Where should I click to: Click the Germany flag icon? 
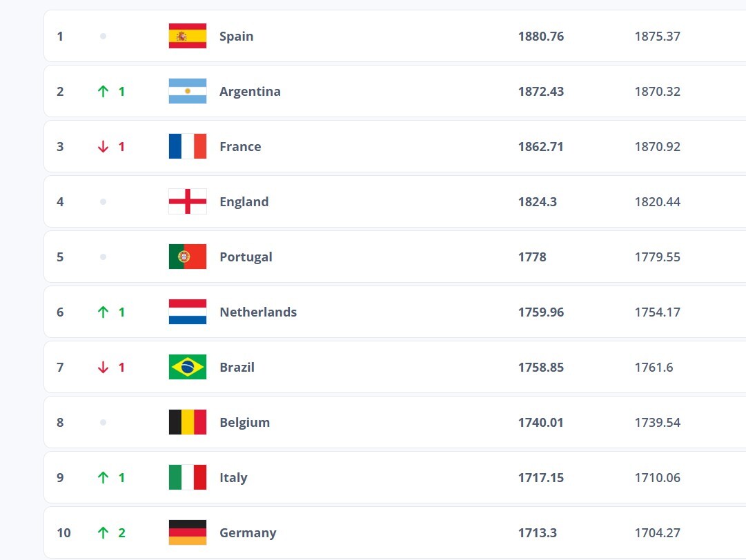tap(188, 532)
